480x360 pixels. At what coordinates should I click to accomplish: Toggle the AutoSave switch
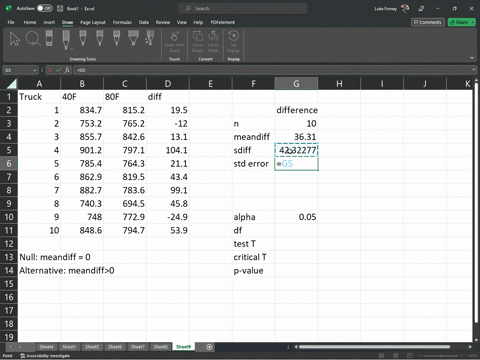click(x=45, y=8)
